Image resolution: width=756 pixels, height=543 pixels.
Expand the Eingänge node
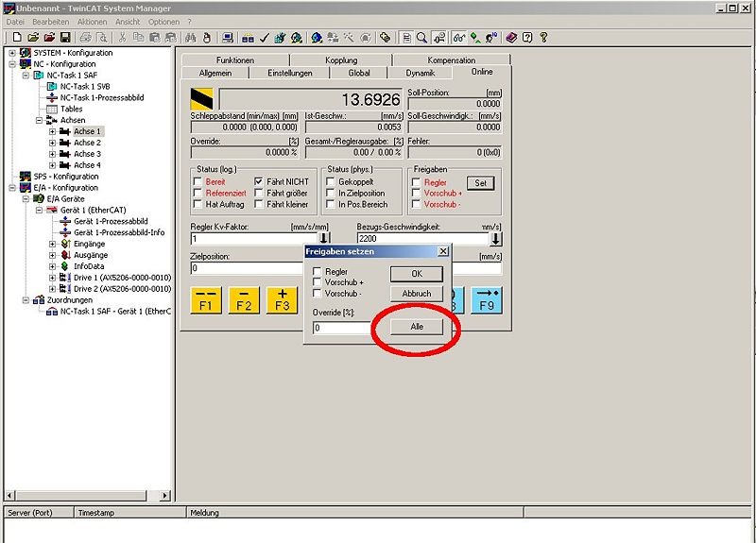click(x=53, y=244)
